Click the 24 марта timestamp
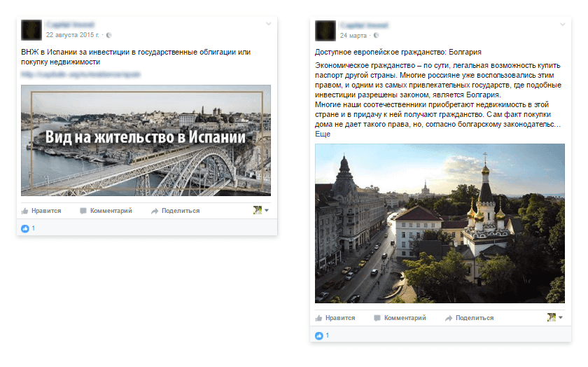The height and width of the screenshot is (367, 588). click(x=353, y=36)
